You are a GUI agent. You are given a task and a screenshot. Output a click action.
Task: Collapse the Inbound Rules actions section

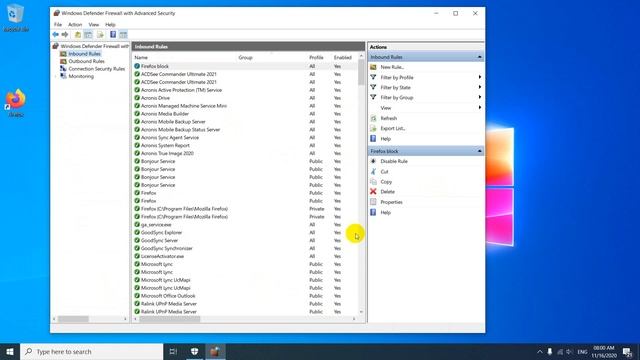point(480,57)
